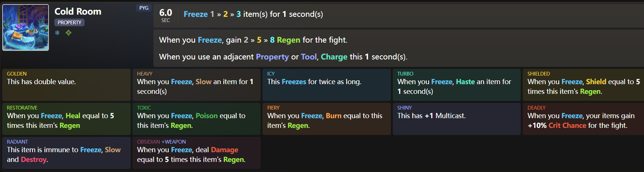
Task: Pick the Turbo enchantment card
Action: point(457,85)
